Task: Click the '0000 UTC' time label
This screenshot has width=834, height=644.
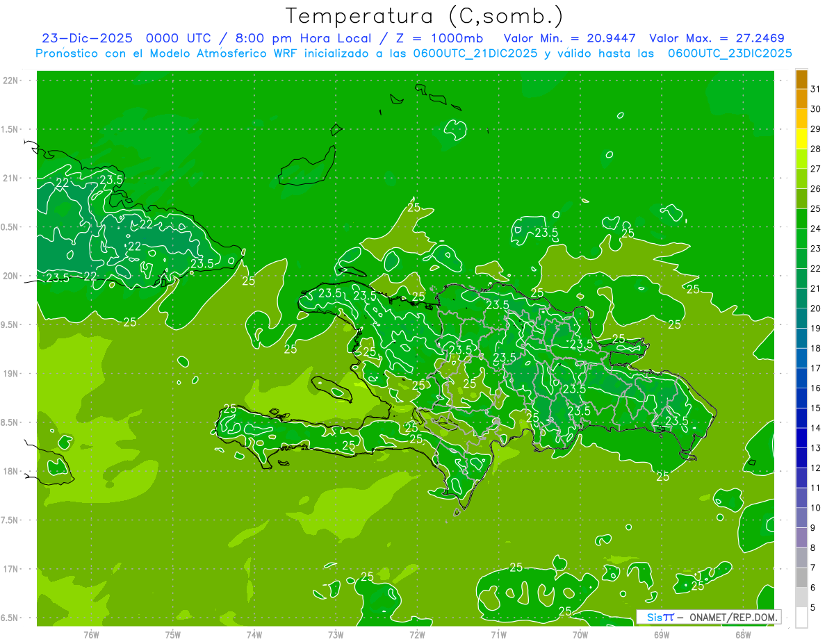Action: click(x=180, y=38)
